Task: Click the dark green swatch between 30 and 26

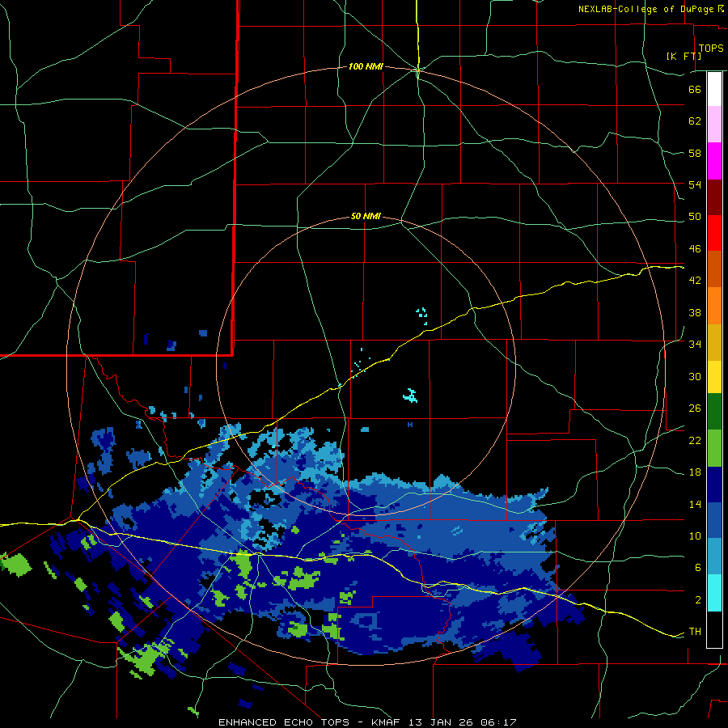Action: (x=714, y=412)
